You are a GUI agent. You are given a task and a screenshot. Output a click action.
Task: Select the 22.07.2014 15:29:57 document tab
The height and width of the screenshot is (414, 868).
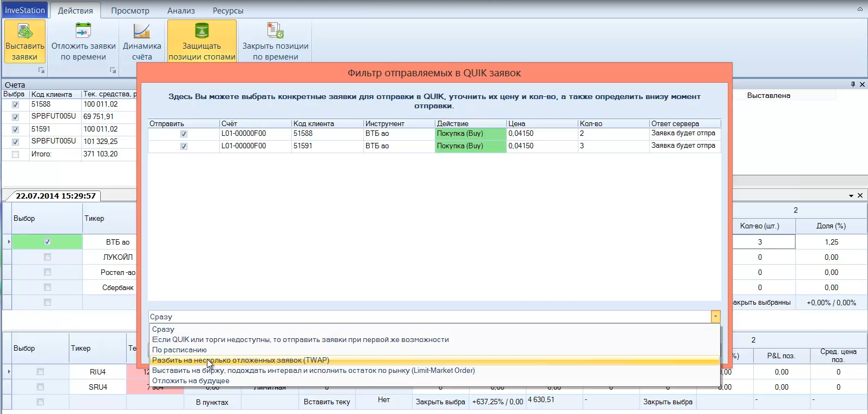click(56, 196)
